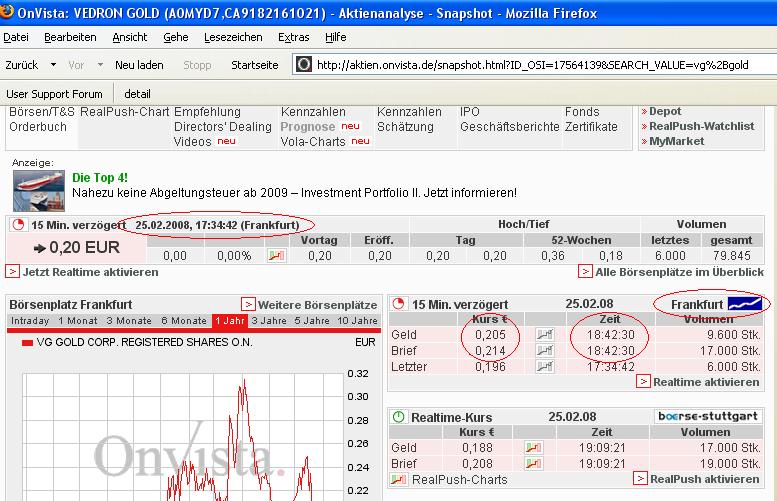Click the RealPush-Charts icon below the Realtime-Kurs table
777x501 pixels.
point(400,480)
